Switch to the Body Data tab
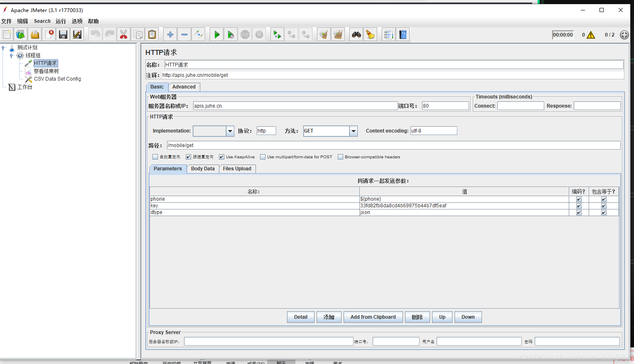 point(203,169)
